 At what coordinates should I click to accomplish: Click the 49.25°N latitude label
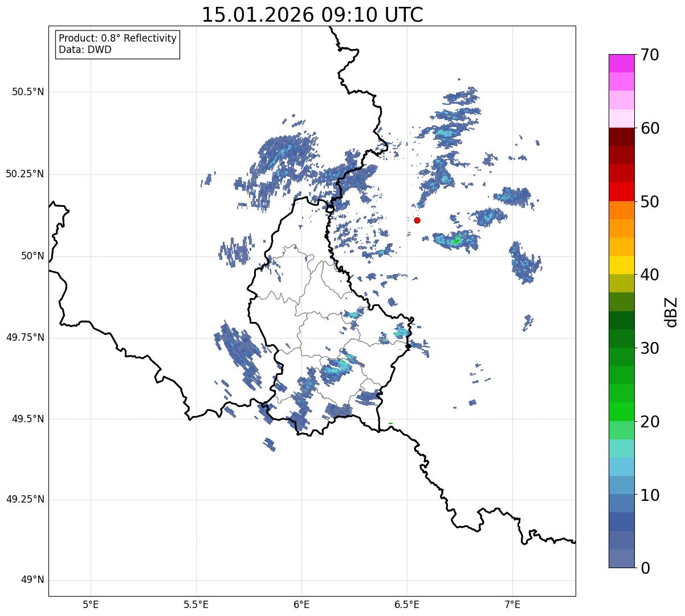tap(25, 500)
